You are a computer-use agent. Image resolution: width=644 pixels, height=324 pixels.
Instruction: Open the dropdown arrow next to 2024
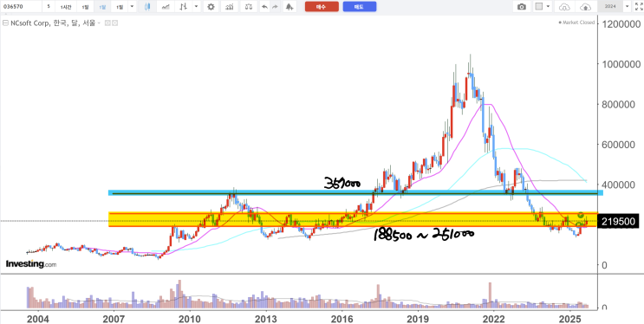coord(628,7)
